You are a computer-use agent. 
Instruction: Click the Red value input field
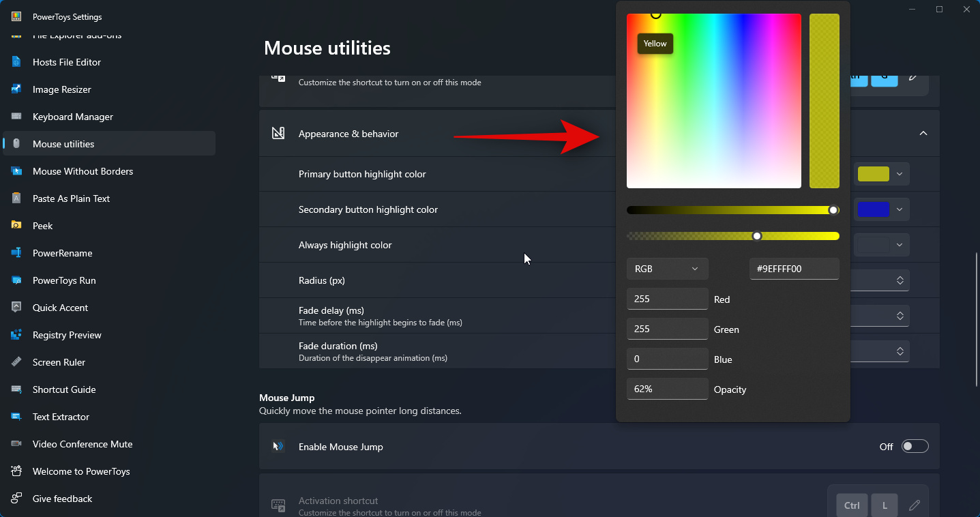tap(667, 299)
